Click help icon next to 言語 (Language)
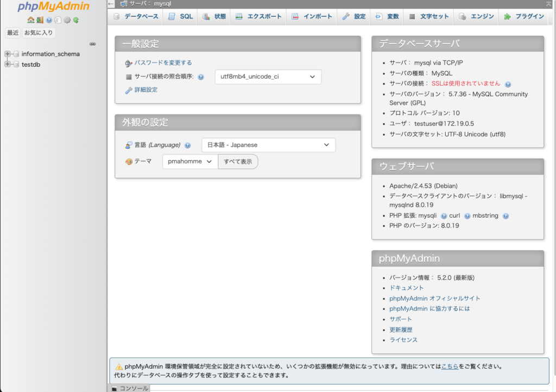Viewport: 556px width, 392px height. [x=187, y=146]
